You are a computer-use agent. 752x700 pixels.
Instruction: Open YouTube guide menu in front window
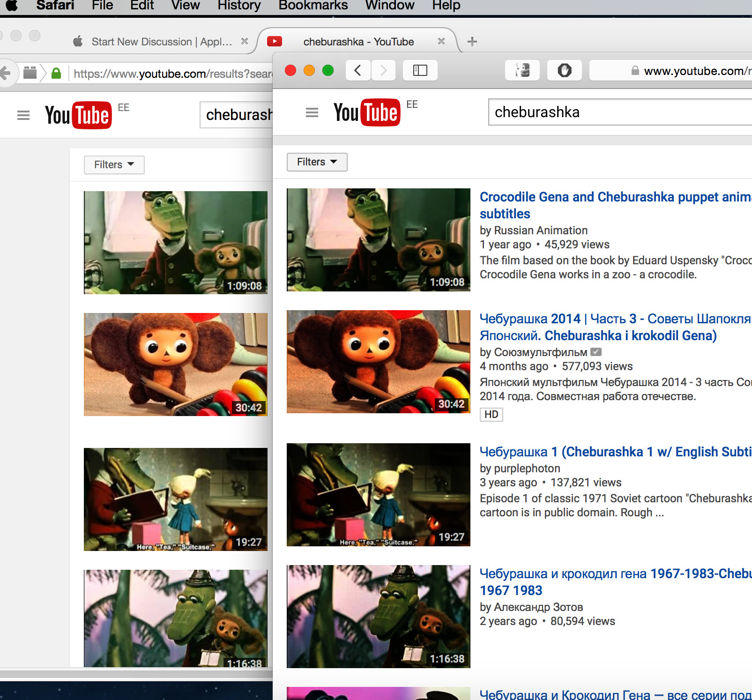(x=312, y=112)
